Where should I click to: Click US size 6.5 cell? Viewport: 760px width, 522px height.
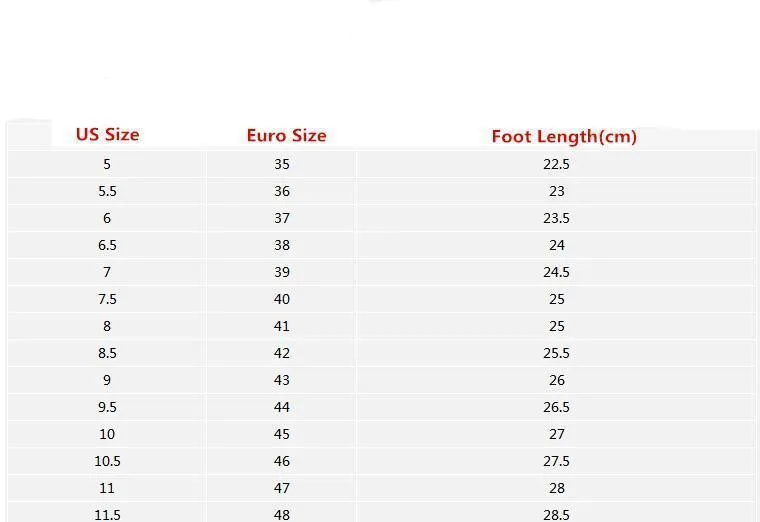point(107,245)
